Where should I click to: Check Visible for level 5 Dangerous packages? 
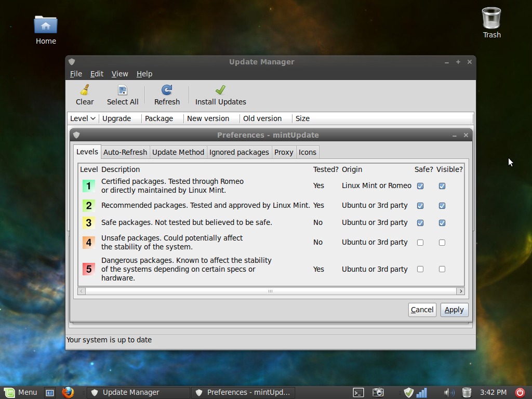tap(442, 269)
